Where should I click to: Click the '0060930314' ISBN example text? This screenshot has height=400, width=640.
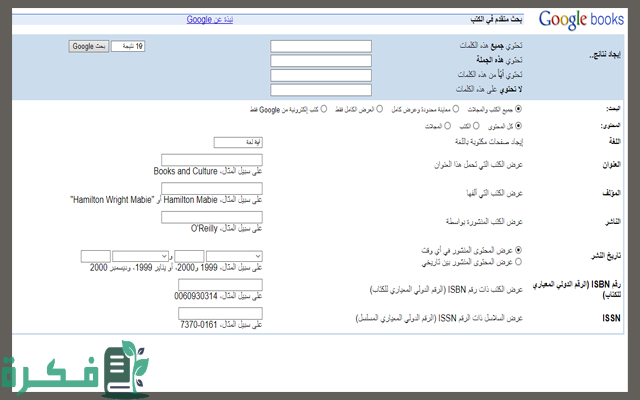point(196,296)
